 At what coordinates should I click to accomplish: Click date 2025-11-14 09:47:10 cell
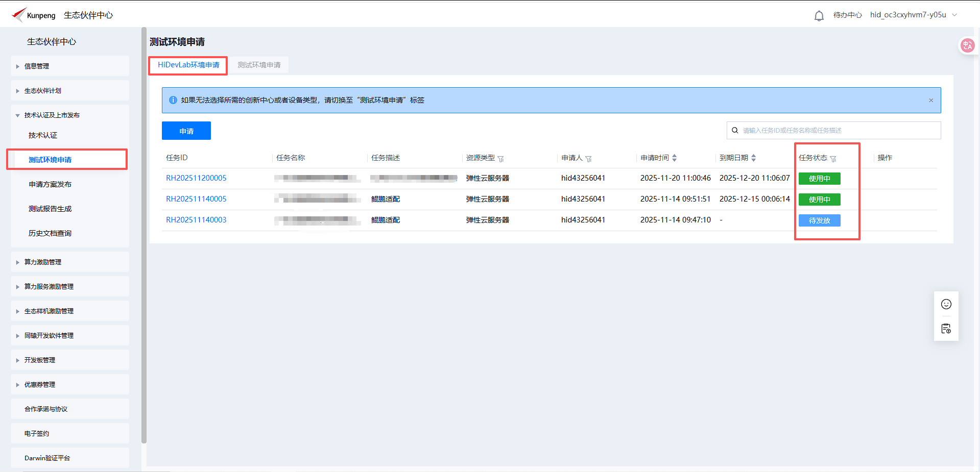pyautogui.click(x=676, y=220)
